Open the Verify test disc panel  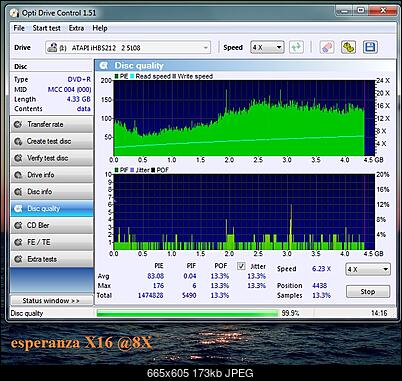point(52,158)
